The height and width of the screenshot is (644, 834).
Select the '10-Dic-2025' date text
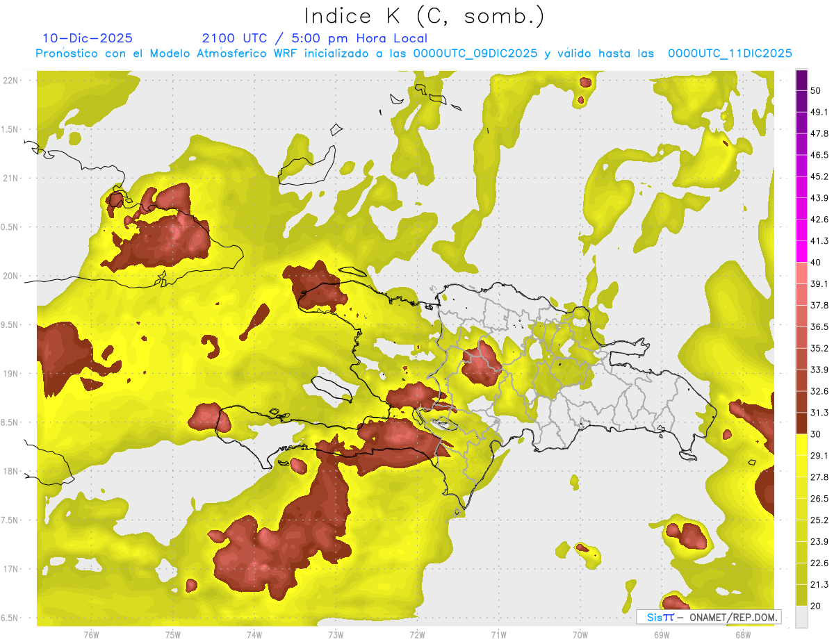pyautogui.click(x=88, y=38)
